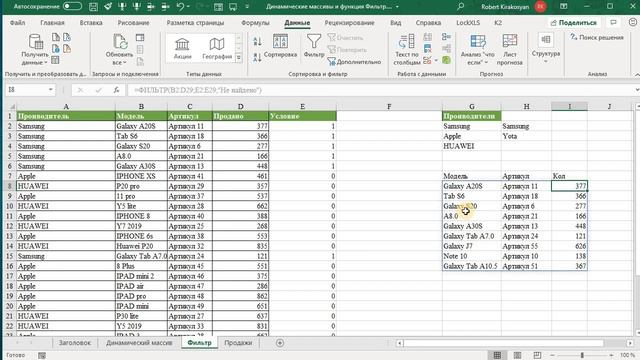Open the Получить данные dropdown
The height and width of the screenshot is (360, 640).
tap(35, 49)
